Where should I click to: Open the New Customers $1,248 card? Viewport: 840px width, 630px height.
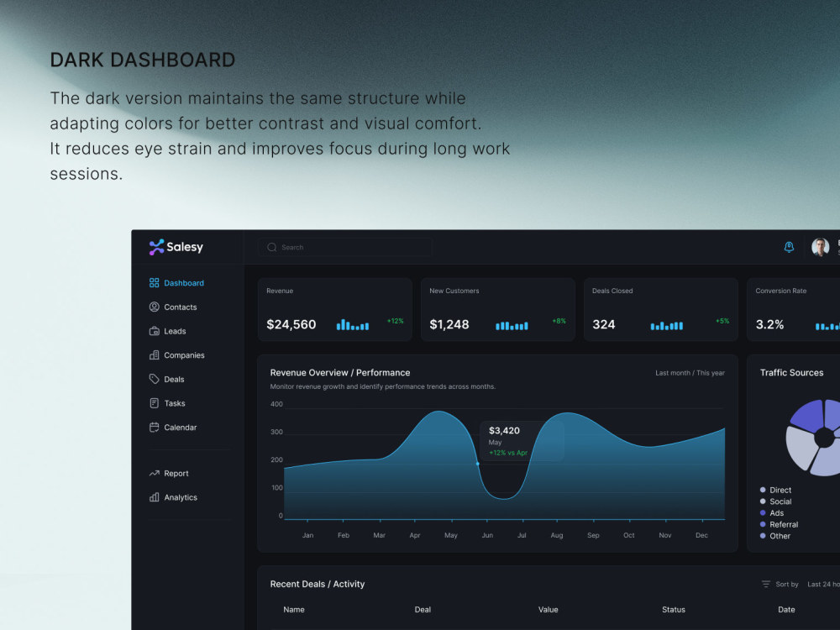(x=497, y=309)
